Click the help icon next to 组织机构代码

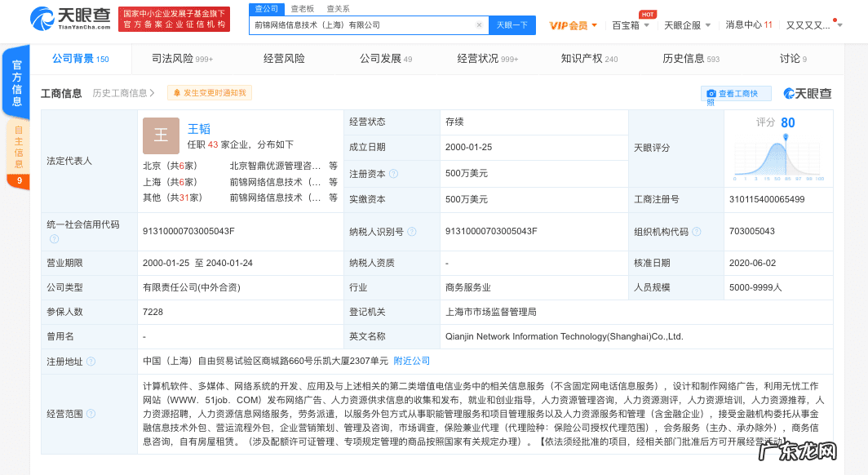click(697, 231)
